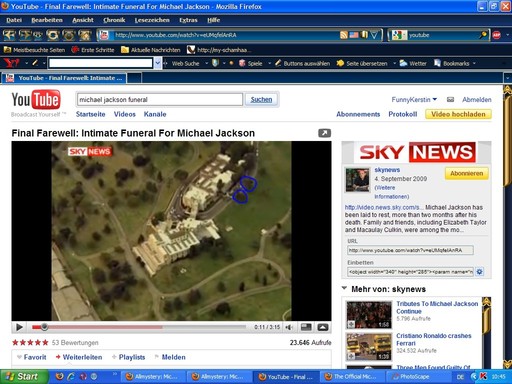Rate the video with the fifth star

coord(45,342)
